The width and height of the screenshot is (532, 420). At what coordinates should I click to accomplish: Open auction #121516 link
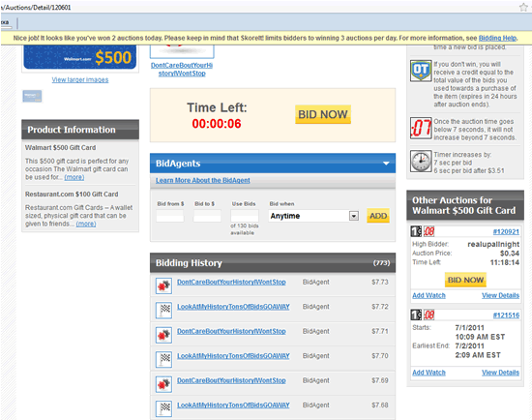tap(506, 315)
